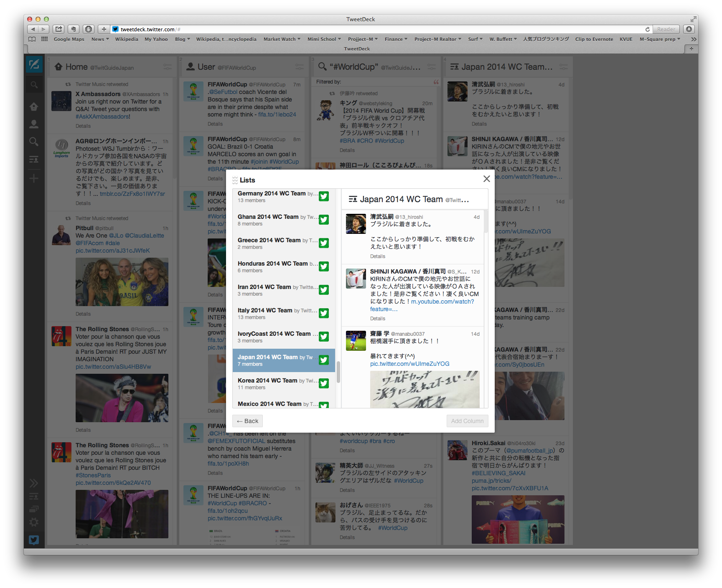722x588 pixels.
Task: Click the lists panel scrollbar thumb
Action: click(338, 372)
